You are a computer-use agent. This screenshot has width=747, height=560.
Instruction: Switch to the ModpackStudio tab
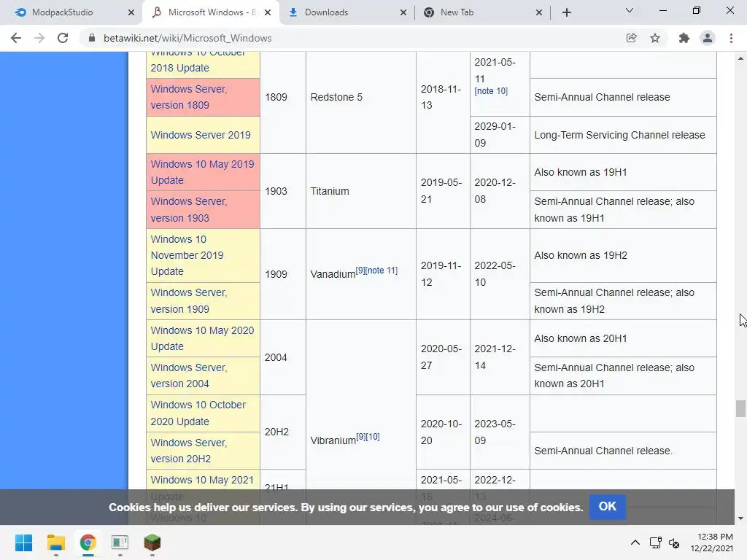point(71,12)
